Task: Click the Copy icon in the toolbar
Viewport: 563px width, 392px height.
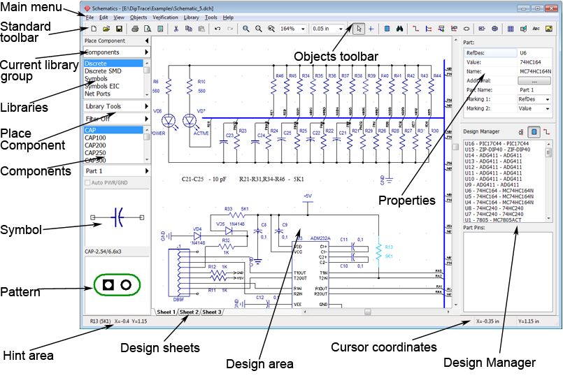Action: pos(189,29)
